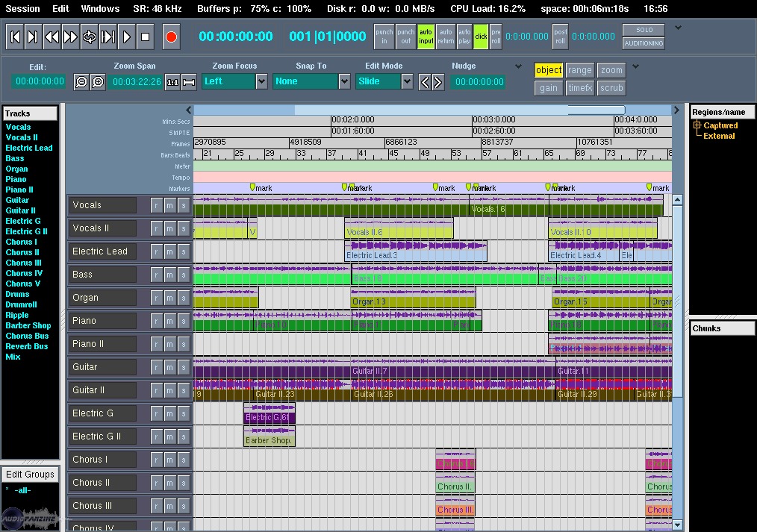Click the stop transport button
Viewport: 757px width, 532px height.
click(145, 37)
